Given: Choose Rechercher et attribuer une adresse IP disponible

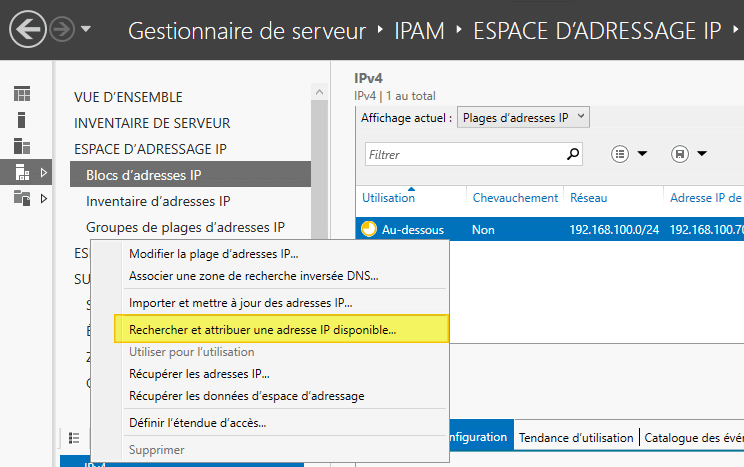Looking at the screenshot, I should point(281,329).
